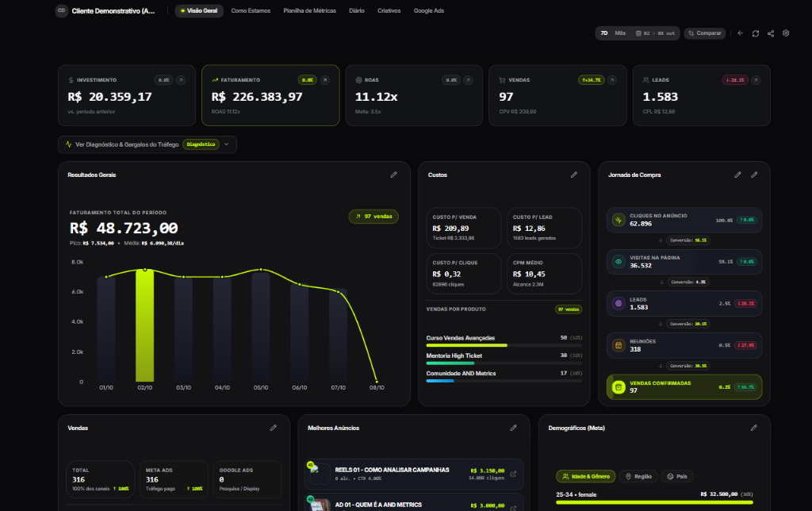Screen dimensions: 812x511
Task: Select the highlighted 02/10 chart bar
Action: click(145, 326)
